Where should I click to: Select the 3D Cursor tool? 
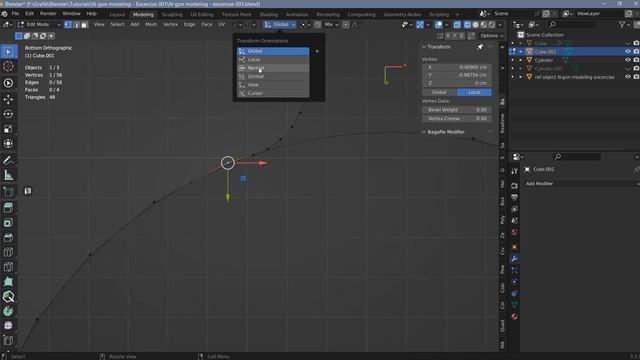pyautogui.click(x=8, y=66)
